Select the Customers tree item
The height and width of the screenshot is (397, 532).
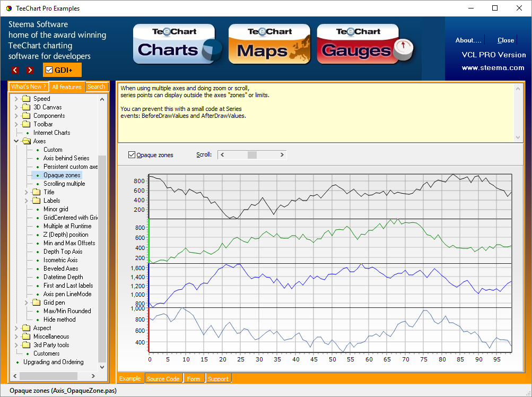click(x=47, y=353)
